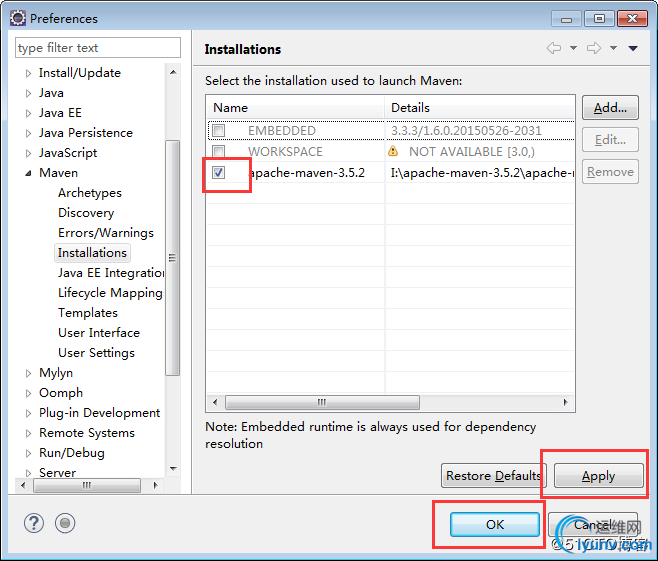Open Lifecycle Mappings page
The width and height of the screenshot is (658, 561).
coord(110,293)
